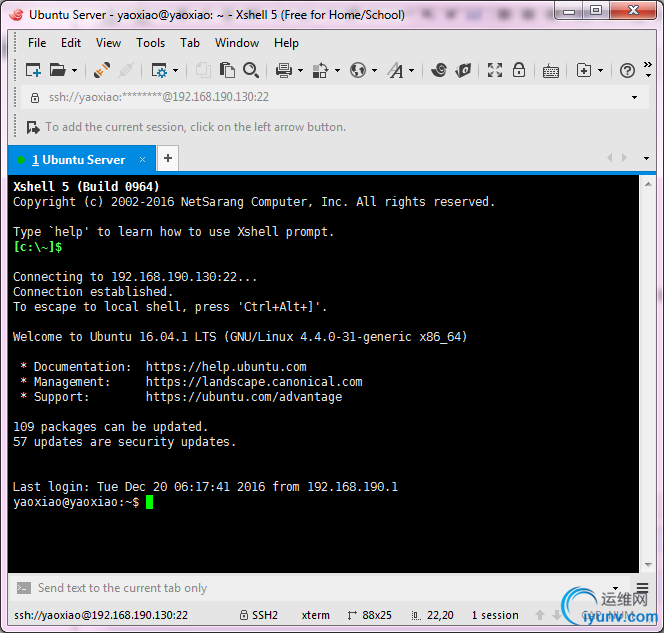This screenshot has width=664, height=633.
Task: Expand the globe encoding dropdown arrow
Action: tap(374, 70)
